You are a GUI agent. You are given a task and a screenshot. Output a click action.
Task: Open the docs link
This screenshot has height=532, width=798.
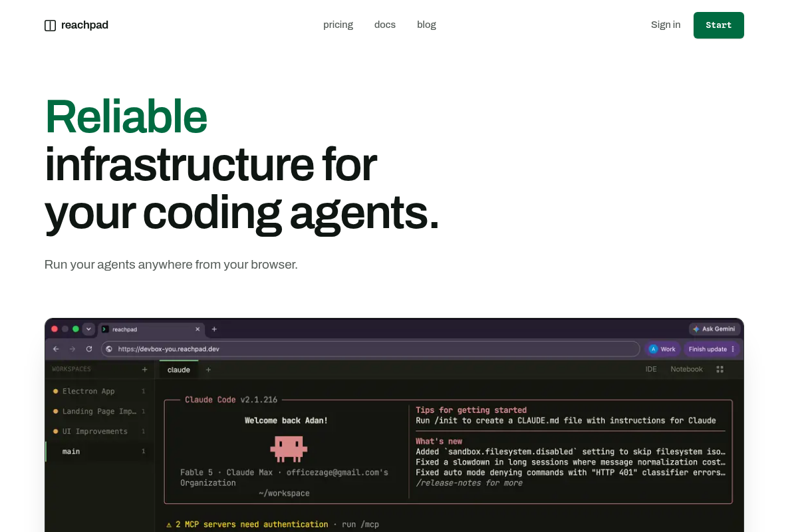pos(385,25)
